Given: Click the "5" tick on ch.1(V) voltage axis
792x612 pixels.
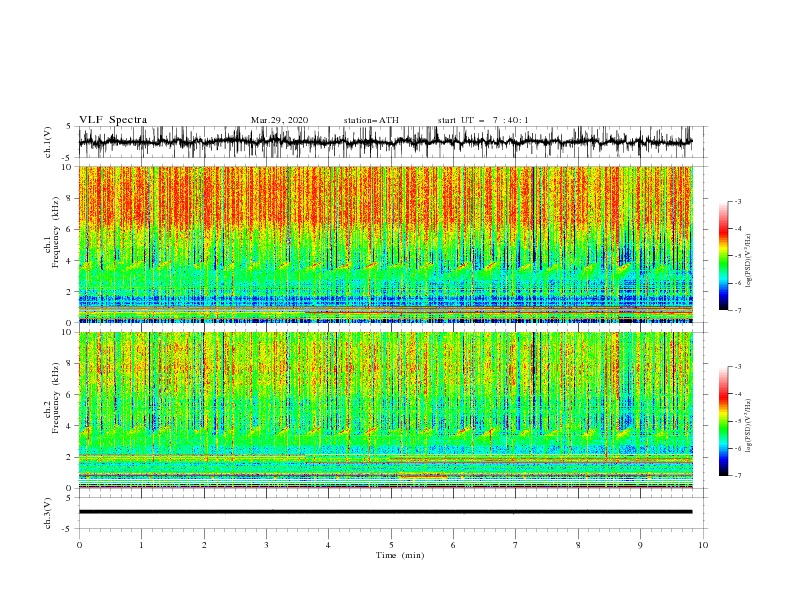Looking at the screenshot, I should coord(70,127).
